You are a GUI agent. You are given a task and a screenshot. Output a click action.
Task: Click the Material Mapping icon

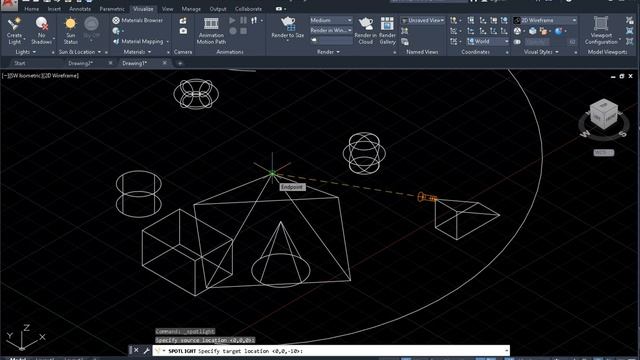(116, 42)
